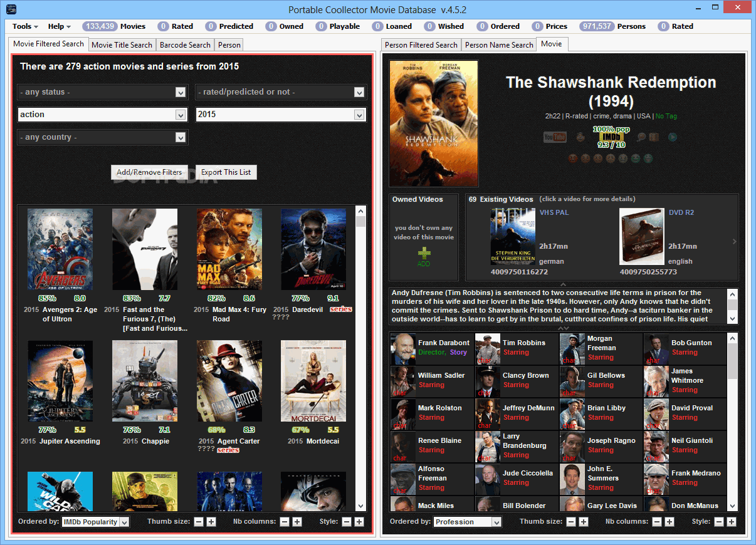Open the Help menu
Viewport: 756px width, 545px height.
pyautogui.click(x=60, y=26)
